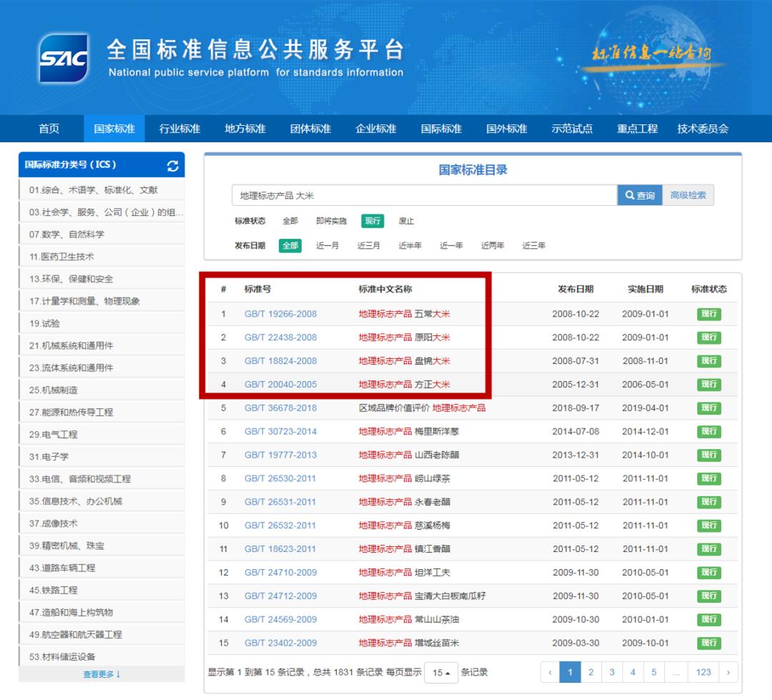Open the records-per-page dropdown showing 15
Image resolution: width=772 pixels, height=700 pixels.
[441, 673]
